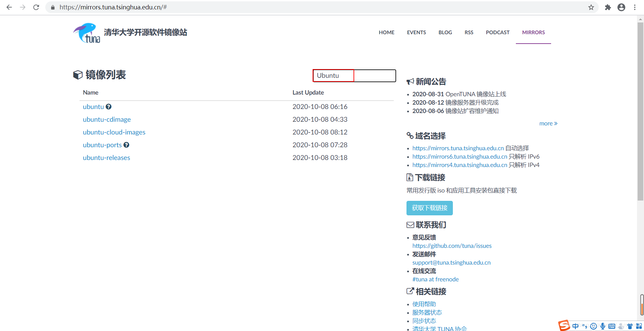Select the MIRRORS navigation tab
644x331 pixels.
[x=533, y=33]
